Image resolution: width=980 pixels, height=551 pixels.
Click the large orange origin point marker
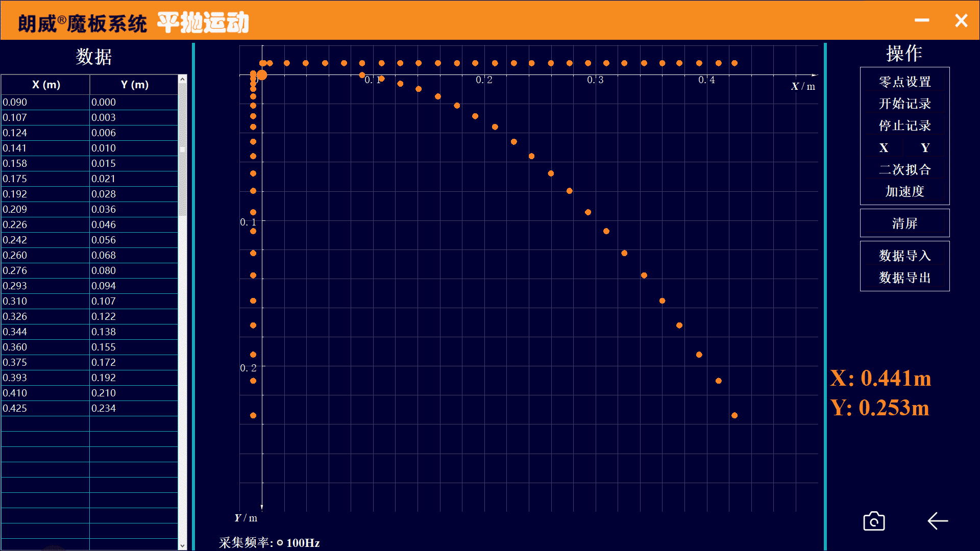[x=262, y=75]
